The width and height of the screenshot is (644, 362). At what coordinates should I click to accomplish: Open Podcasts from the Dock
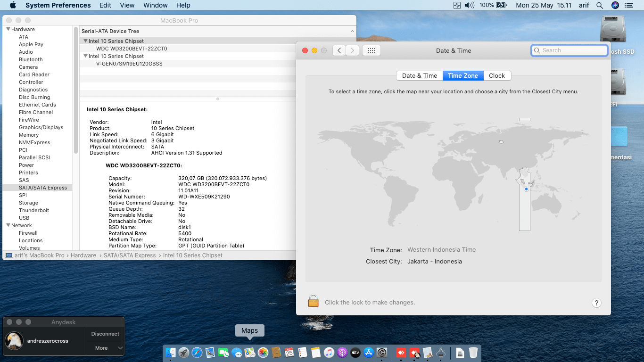[342, 353]
